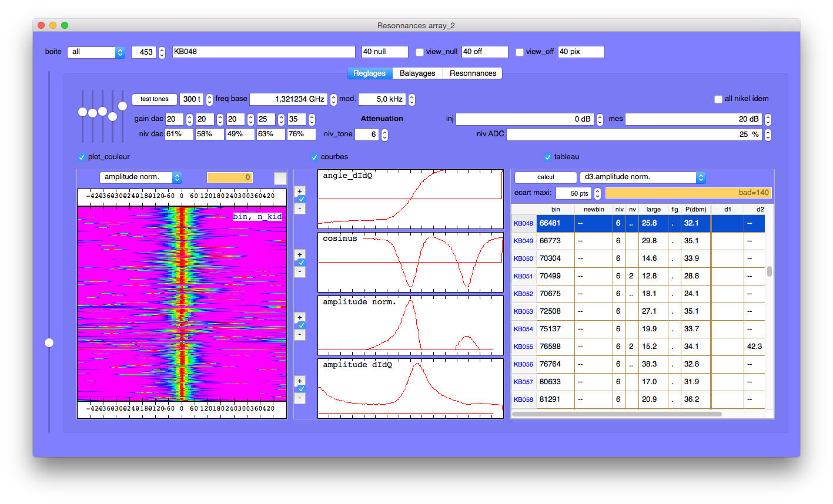Image resolution: width=833 pixels, height=504 pixels.
Task: Click plus button beside angle_dIdQ curve
Action: pyautogui.click(x=300, y=191)
